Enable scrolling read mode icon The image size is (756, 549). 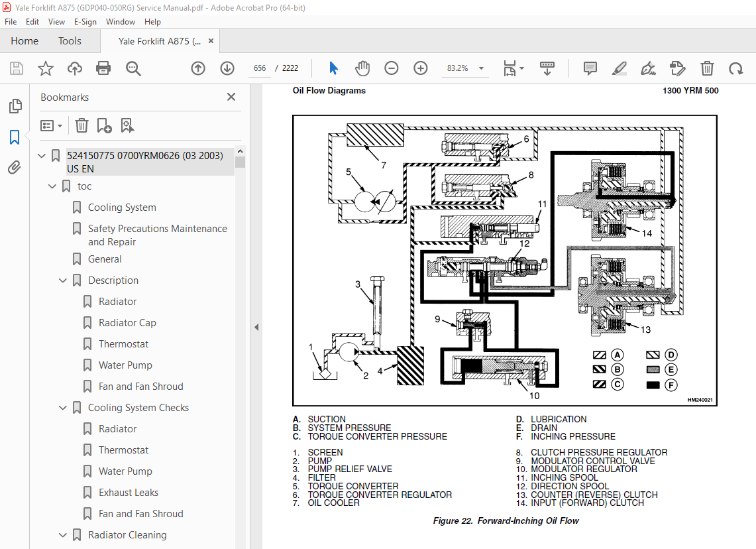pyautogui.click(x=547, y=68)
